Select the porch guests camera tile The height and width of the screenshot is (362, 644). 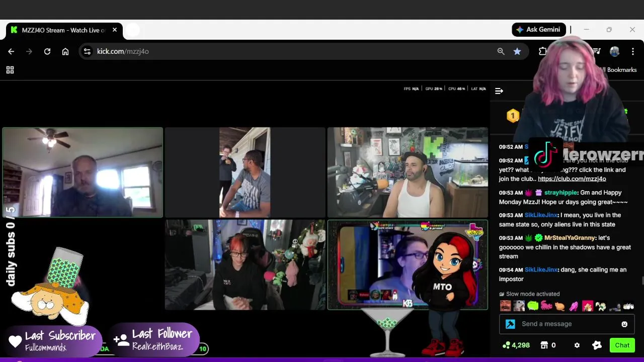coord(245,172)
